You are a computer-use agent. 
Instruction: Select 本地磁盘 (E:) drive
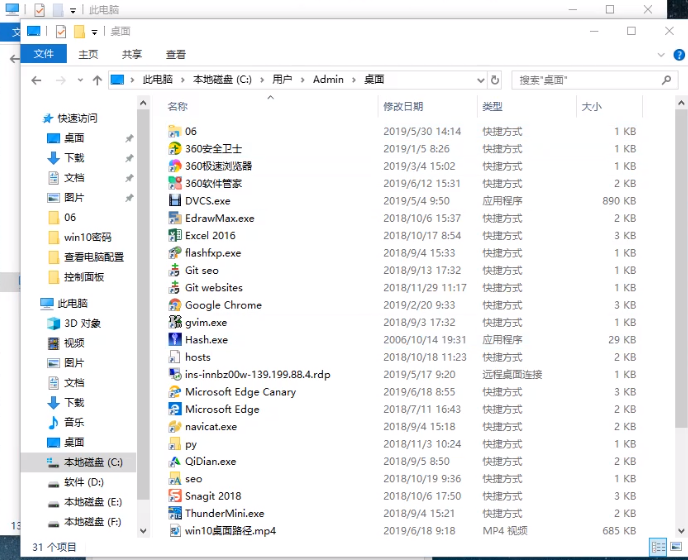[93, 502]
